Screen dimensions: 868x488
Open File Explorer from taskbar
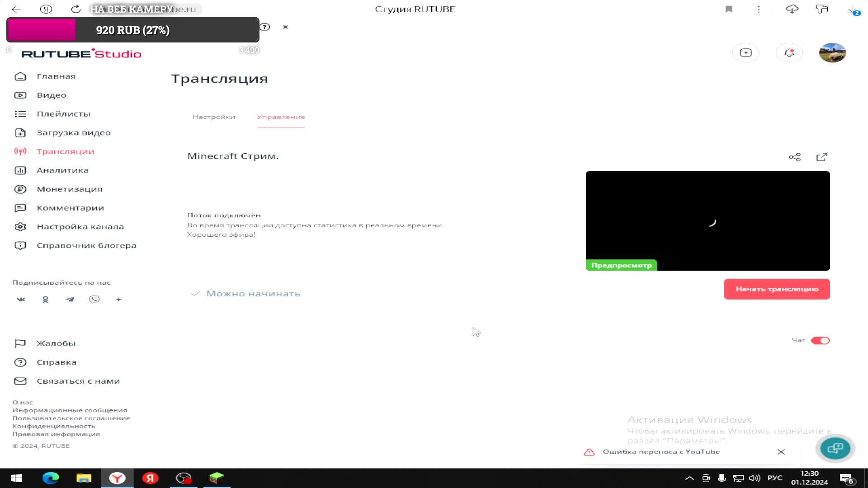pos(84,478)
